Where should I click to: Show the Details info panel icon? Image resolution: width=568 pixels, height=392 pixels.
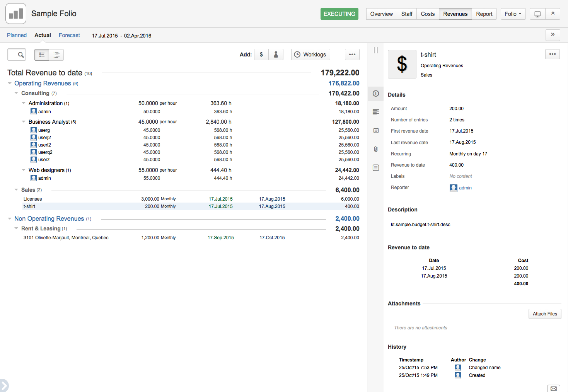coord(375,94)
